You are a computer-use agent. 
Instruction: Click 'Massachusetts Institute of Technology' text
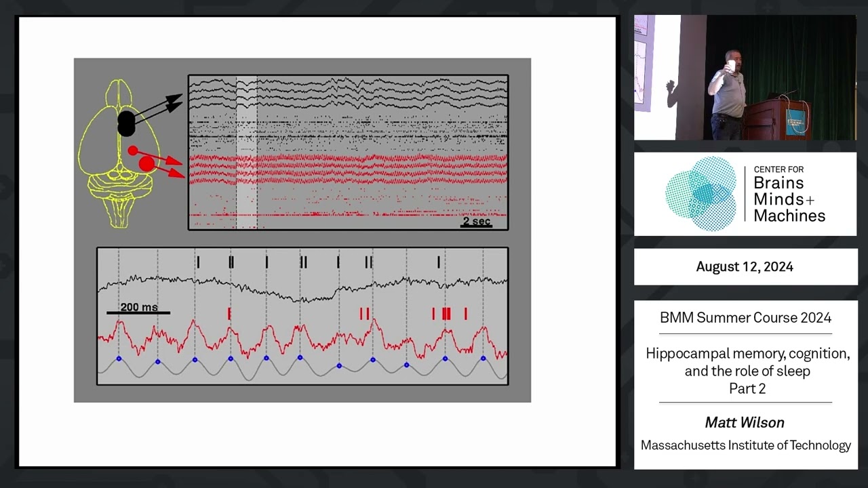[746, 445]
